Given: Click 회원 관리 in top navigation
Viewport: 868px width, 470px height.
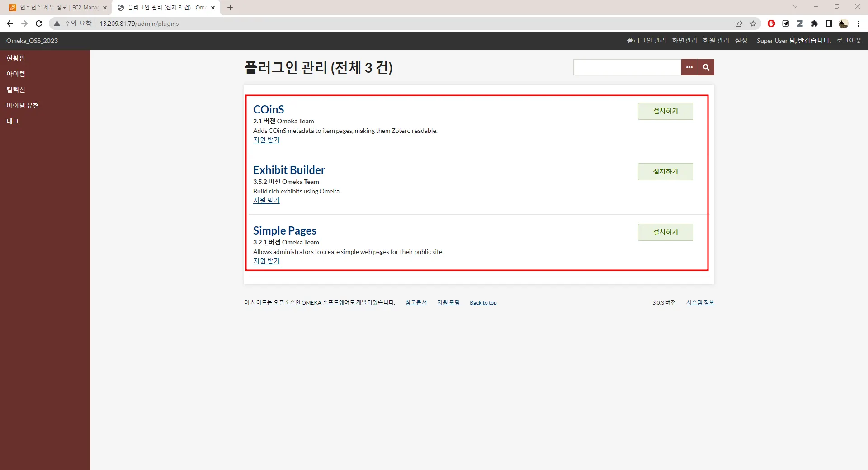Looking at the screenshot, I should click(x=716, y=41).
